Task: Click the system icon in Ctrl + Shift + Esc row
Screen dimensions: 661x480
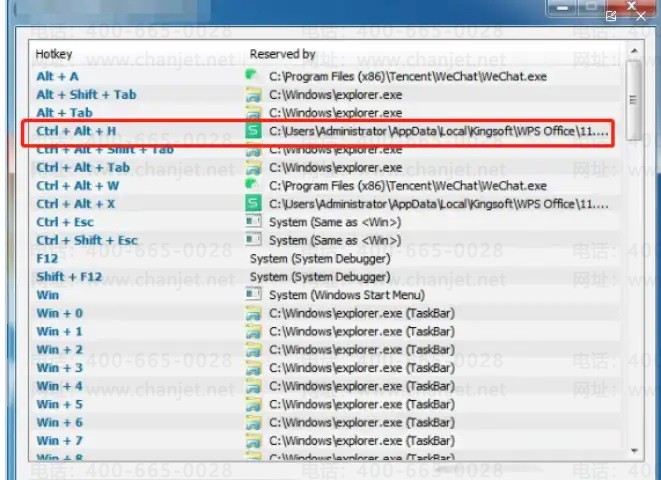Action: 253,239
